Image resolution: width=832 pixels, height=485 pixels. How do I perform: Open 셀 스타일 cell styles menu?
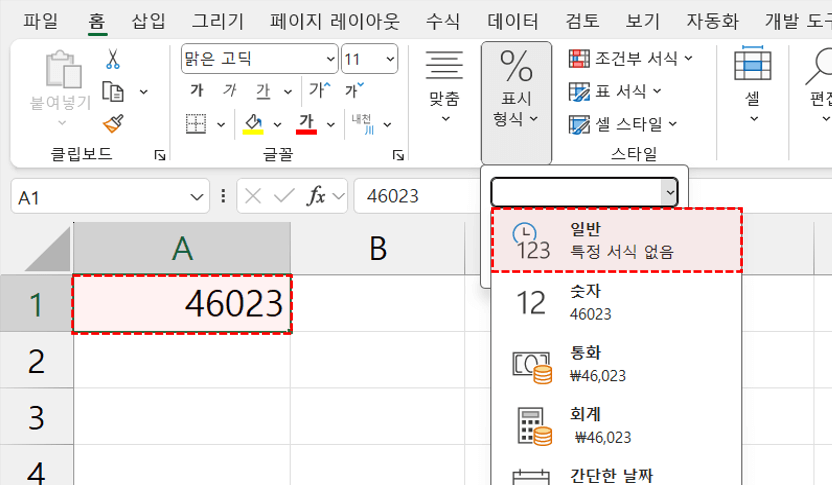click(x=623, y=124)
